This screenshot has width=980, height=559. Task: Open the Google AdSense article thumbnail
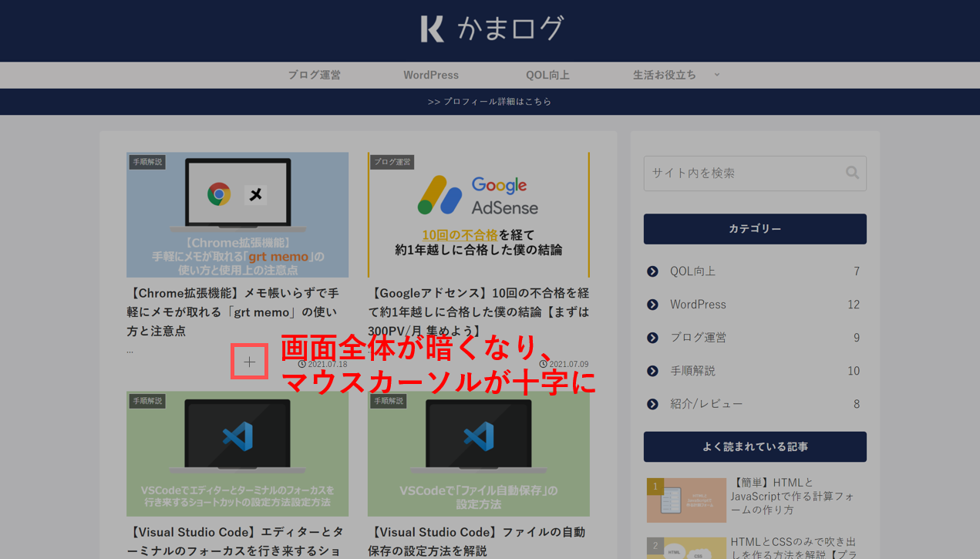tap(479, 214)
